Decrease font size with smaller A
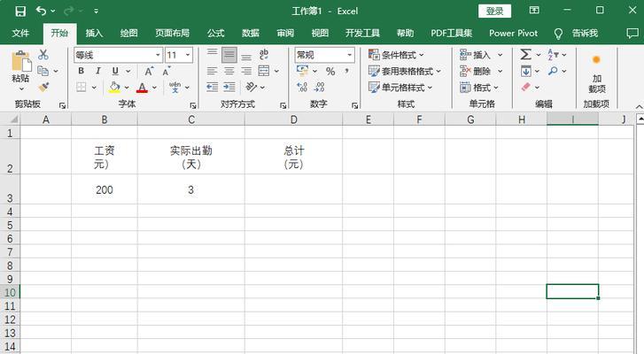The width and height of the screenshot is (644, 354). point(166,71)
